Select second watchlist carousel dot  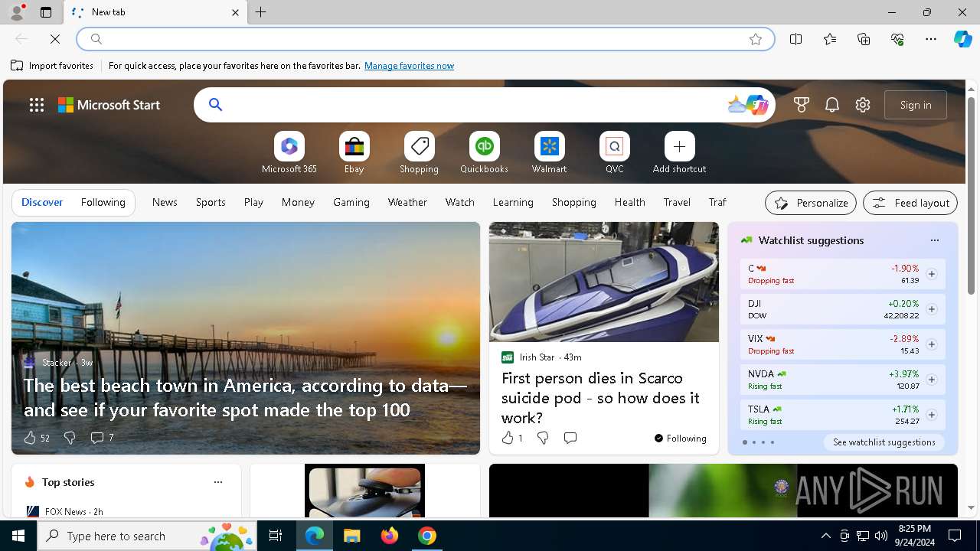[x=753, y=442]
